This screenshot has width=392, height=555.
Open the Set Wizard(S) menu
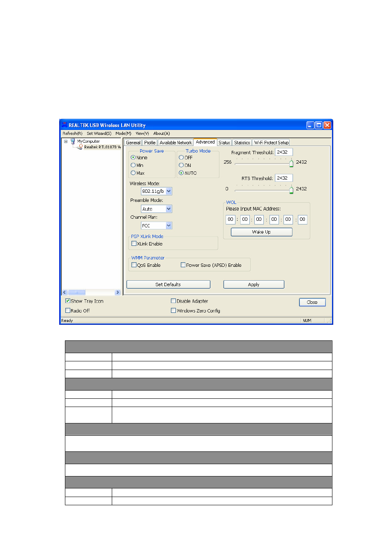click(x=99, y=133)
